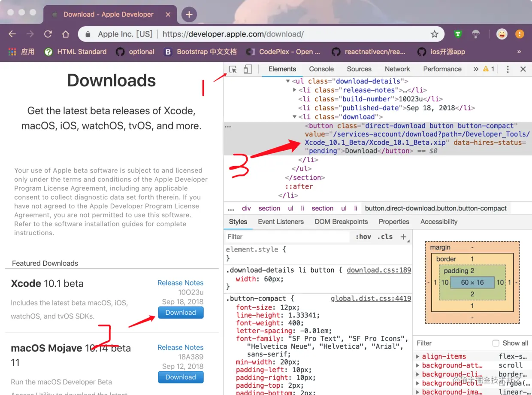Show overflow bookmarks chevron
The image size is (532, 395).
click(x=519, y=52)
